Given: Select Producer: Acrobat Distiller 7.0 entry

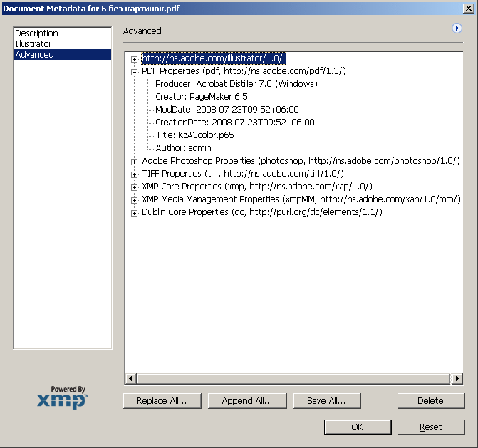Looking at the screenshot, I should 237,84.
